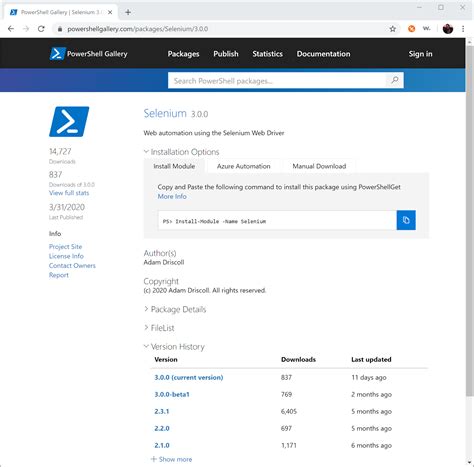Click the site lock icon in address bar
The height and width of the screenshot is (467, 474).
coord(60,29)
